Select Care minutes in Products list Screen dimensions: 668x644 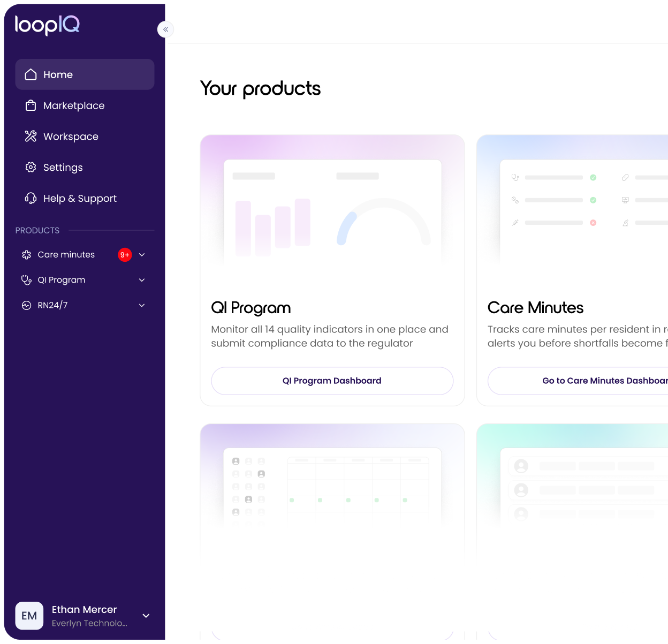click(x=85, y=255)
